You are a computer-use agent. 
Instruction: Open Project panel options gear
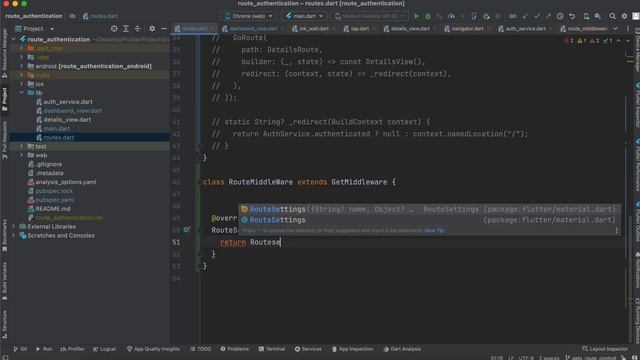tap(152, 29)
